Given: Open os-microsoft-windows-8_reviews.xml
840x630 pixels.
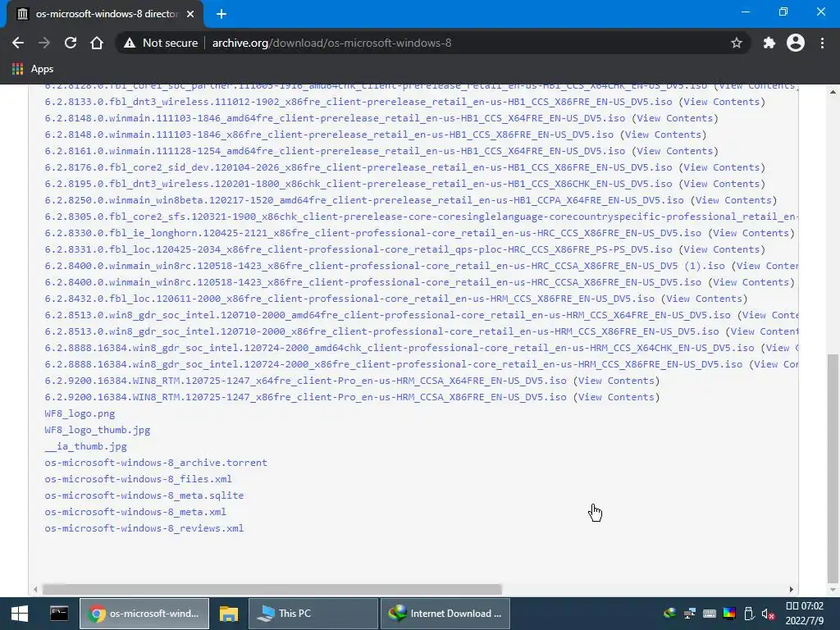Looking at the screenshot, I should click(x=144, y=528).
